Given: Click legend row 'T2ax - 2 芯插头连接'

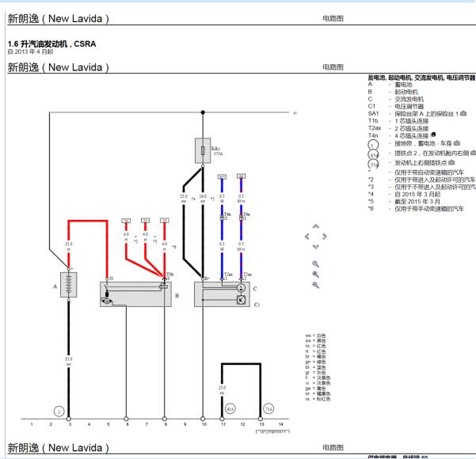Looking at the screenshot, I should 398,128.
